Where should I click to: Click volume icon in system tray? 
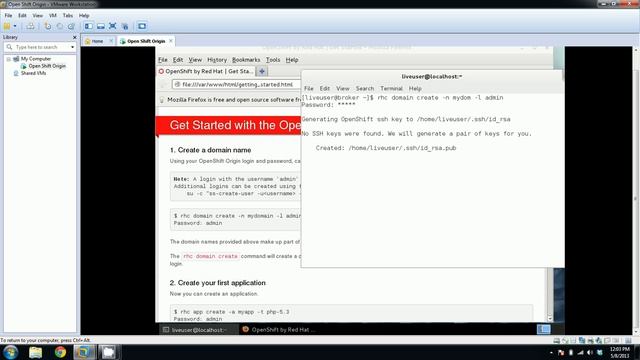(589, 352)
